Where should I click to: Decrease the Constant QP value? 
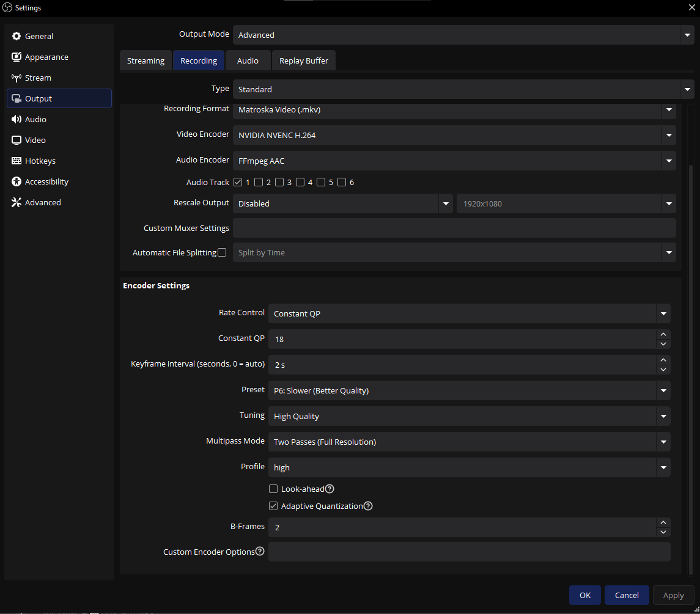pyautogui.click(x=663, y=344)
